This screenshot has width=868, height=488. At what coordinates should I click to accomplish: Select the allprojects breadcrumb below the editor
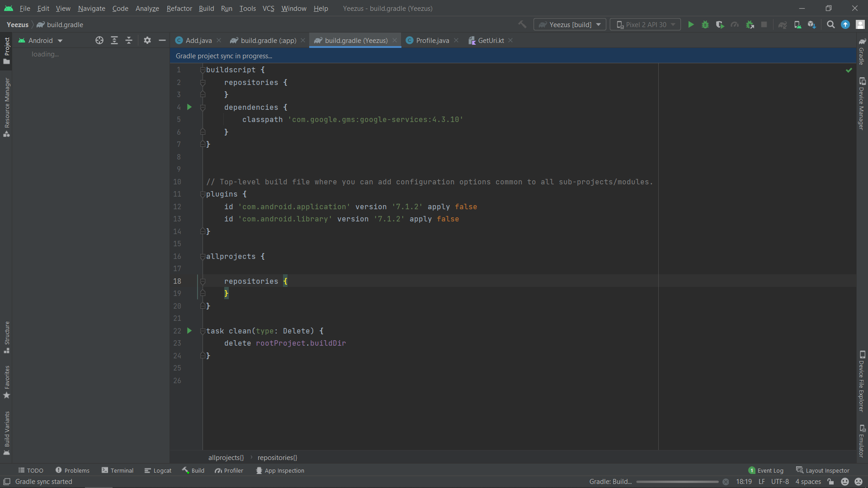[x=226, y=457]
